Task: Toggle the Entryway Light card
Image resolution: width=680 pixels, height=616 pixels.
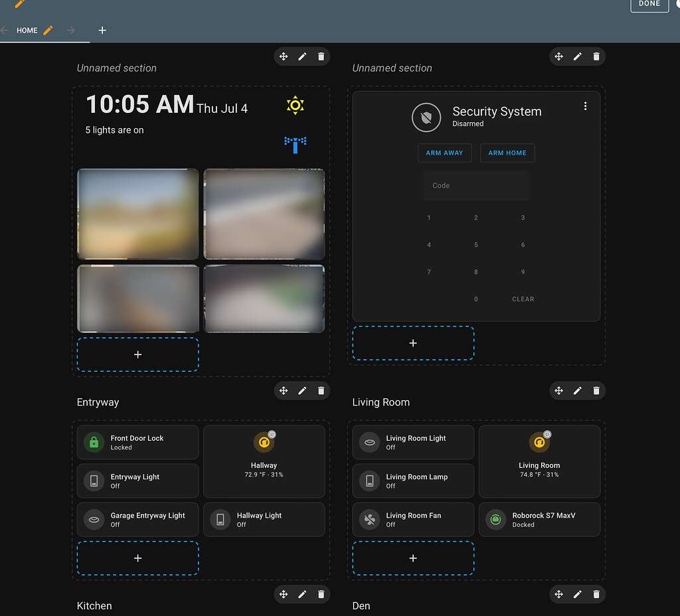Action: point(137,481)
